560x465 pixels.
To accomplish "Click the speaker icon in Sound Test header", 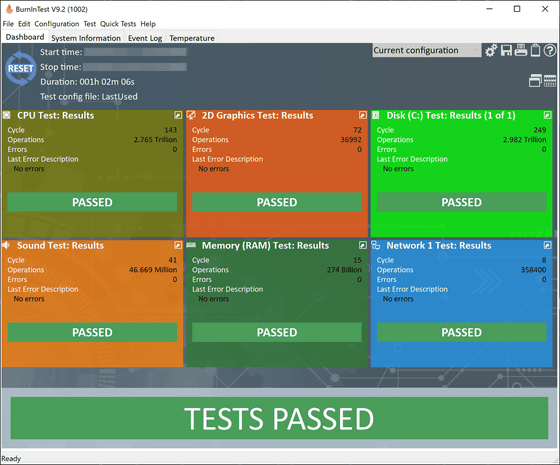I will click(x=6, y=245).
